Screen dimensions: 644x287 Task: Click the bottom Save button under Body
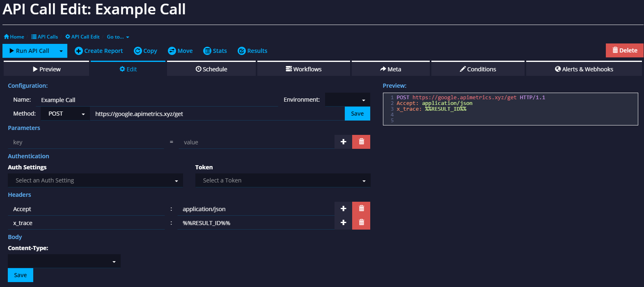21,275
